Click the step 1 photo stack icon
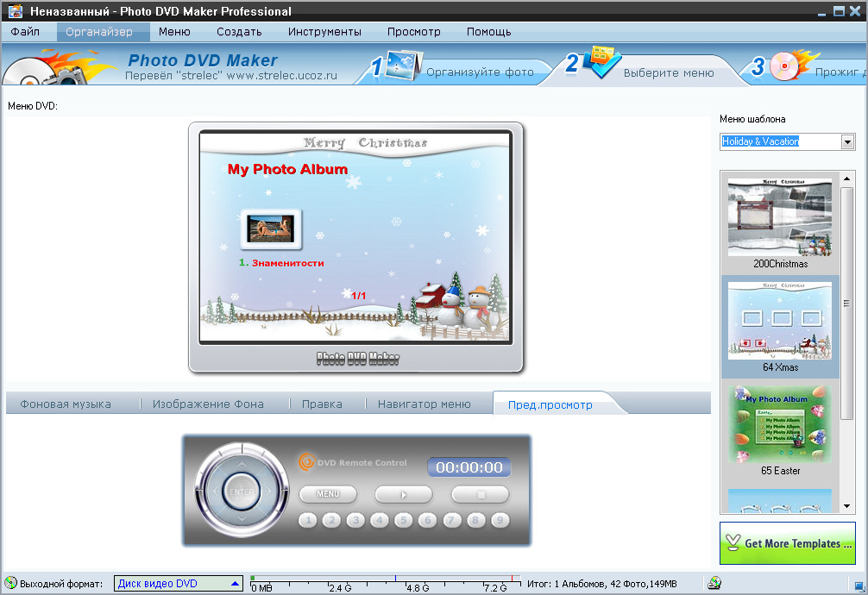The image size is (868, 595). [404, 65]
